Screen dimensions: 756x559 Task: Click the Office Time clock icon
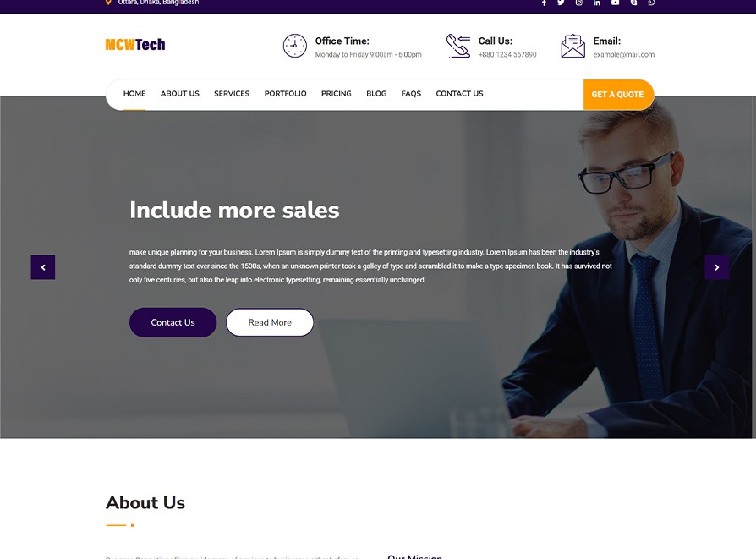pyautogui.click(x=294, y=46)
